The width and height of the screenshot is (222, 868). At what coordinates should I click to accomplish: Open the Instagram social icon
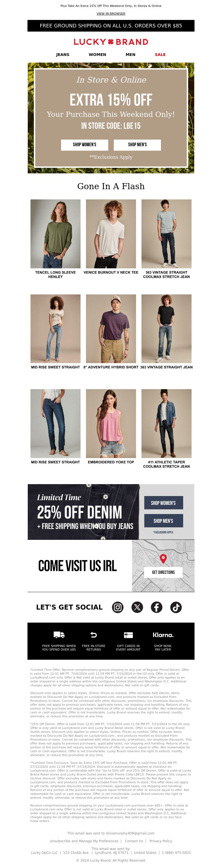pyautogui.click(x=117, y=607)
